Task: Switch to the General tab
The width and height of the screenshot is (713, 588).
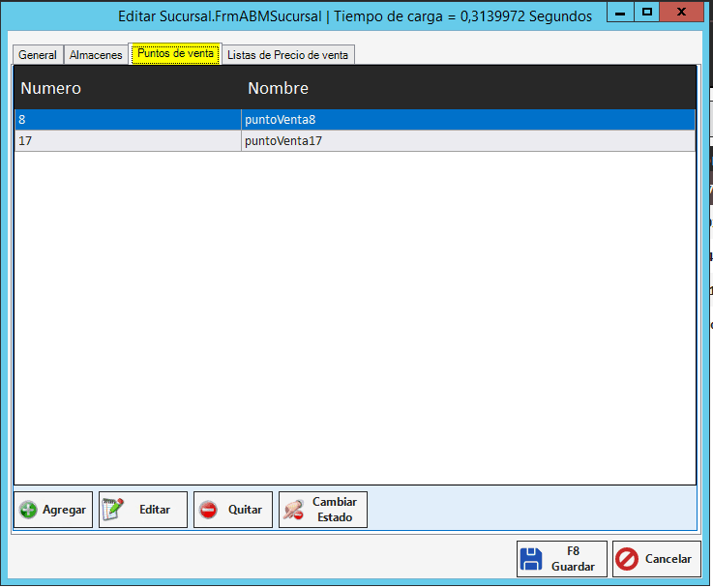Action: click(38, 55)
